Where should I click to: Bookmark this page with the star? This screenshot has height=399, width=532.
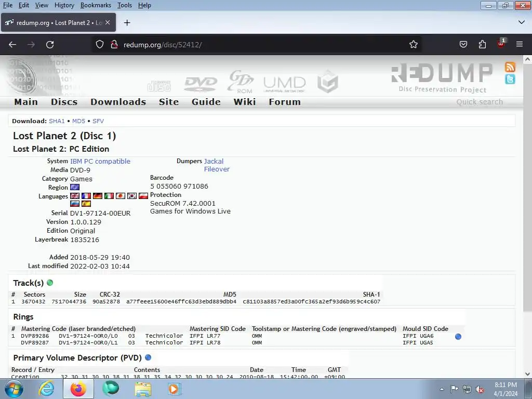point(413,45)
